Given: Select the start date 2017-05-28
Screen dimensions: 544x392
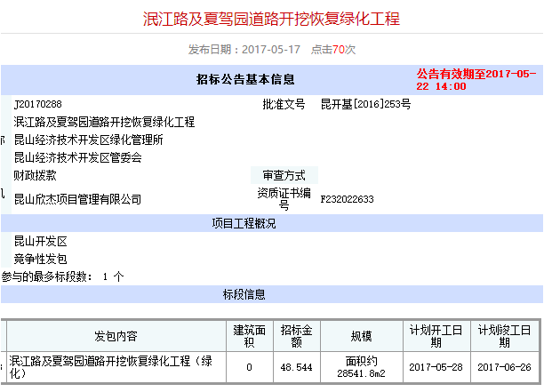Looking at the screenshot, I should click(436, 367).
